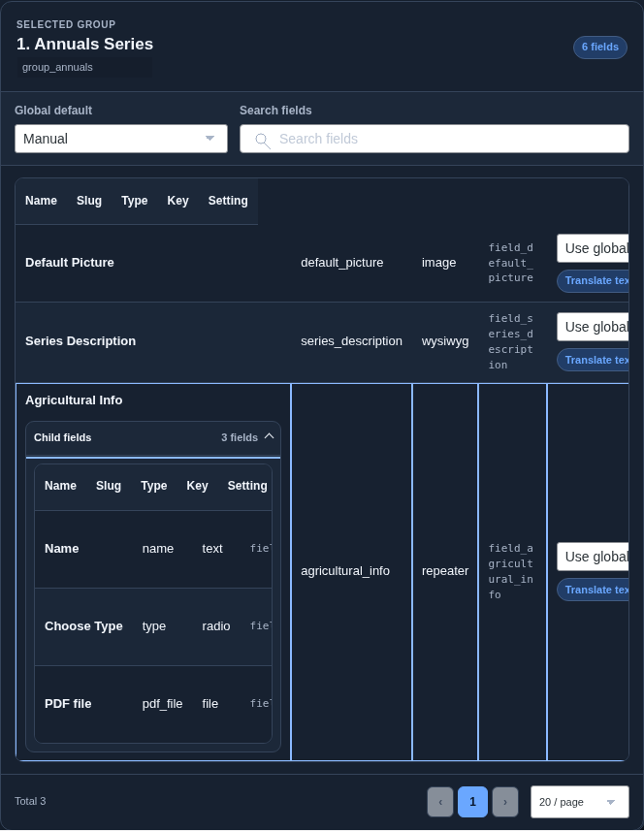
Task: Click the main table Name column header
Action: click(41, 201)
